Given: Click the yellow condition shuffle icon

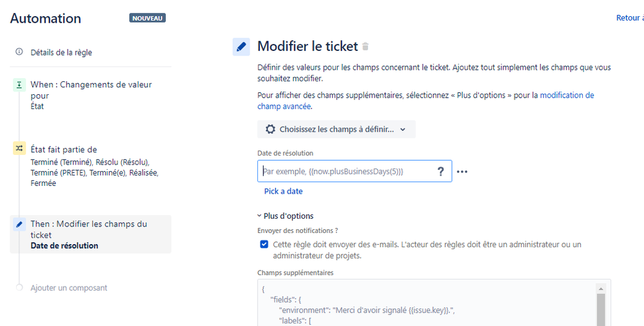Looking at the screenshot, I should click(19, 149).
